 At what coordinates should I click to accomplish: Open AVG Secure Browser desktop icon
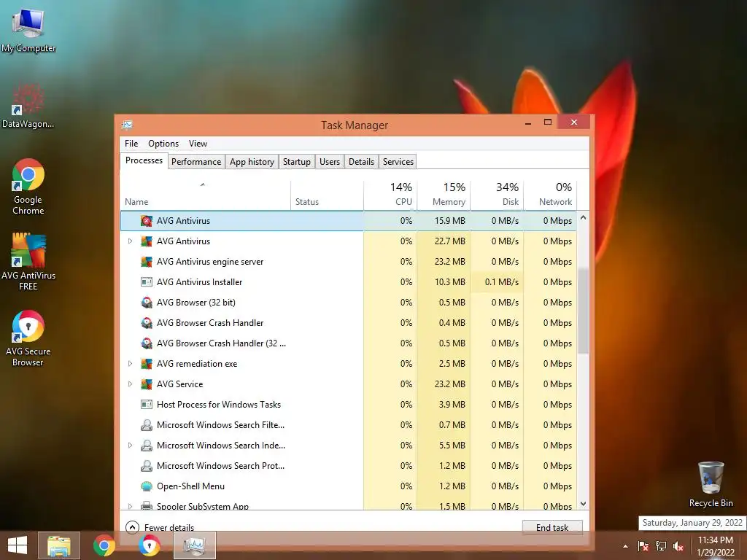[28, 338]
